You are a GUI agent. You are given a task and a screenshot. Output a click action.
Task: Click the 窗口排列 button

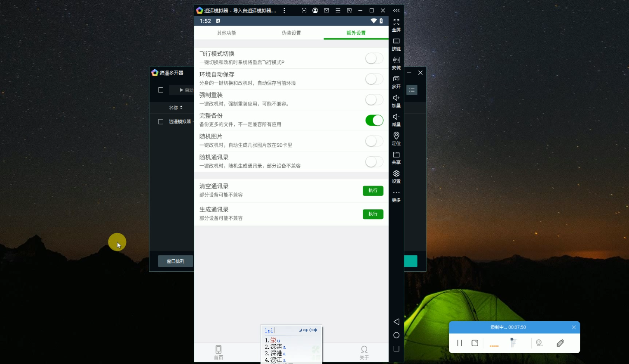[175, 261]
